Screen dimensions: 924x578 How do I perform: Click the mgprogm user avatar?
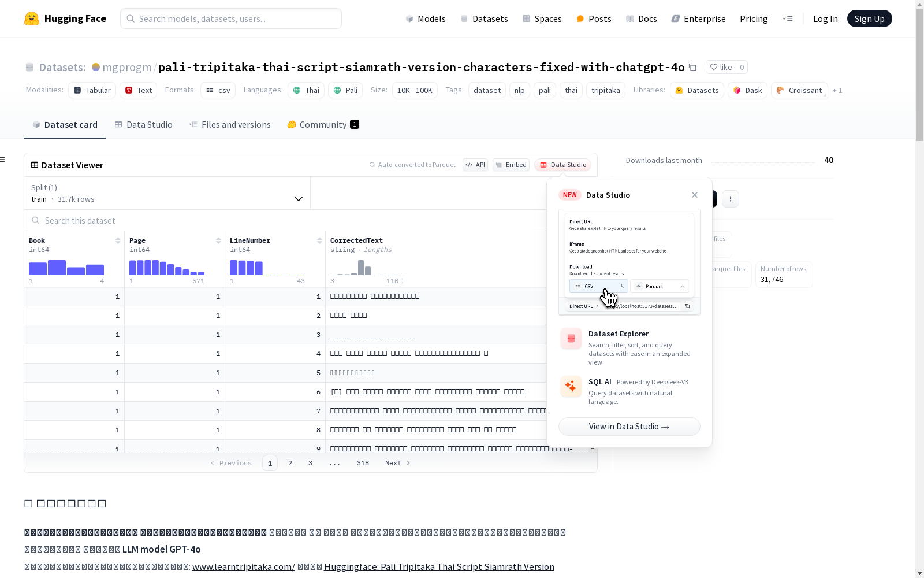point(96,67)
